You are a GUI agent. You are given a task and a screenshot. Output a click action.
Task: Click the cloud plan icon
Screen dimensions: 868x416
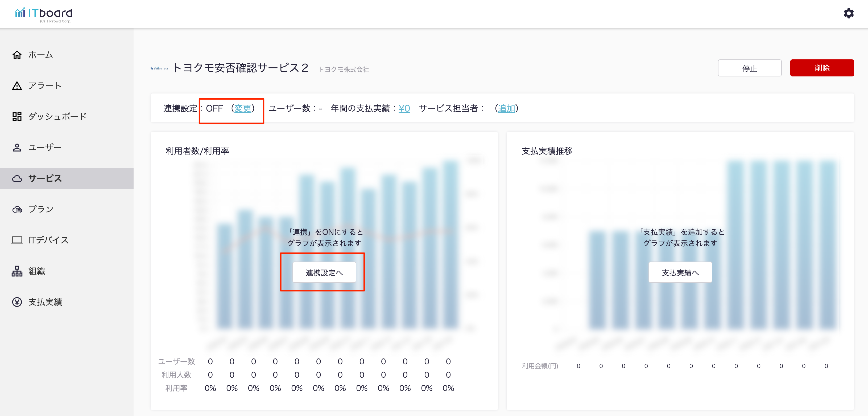17,209
